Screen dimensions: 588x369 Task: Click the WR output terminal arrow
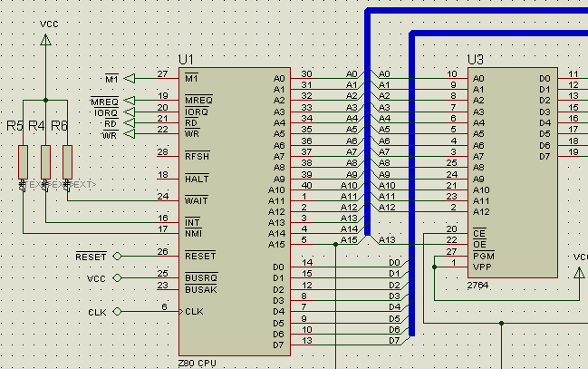point(130,133)
